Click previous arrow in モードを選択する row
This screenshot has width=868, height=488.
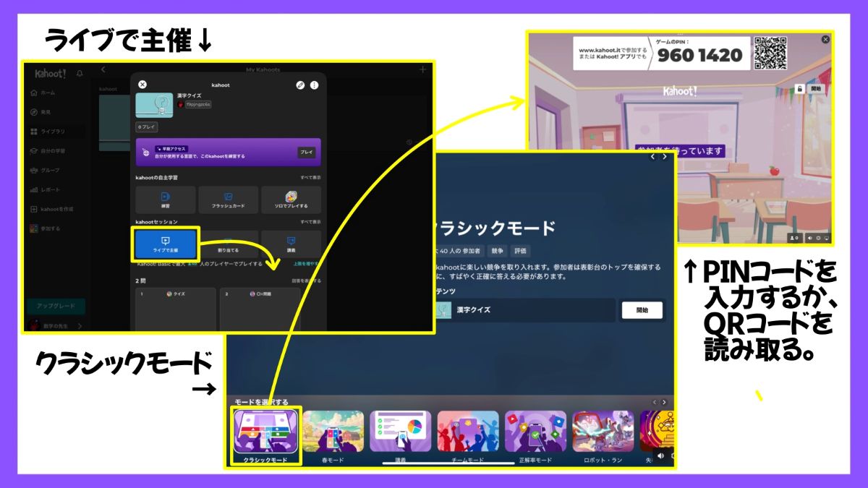pos(654,402)
